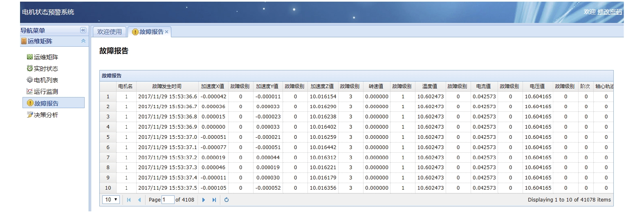Switch to the 欢迎使用 tab
The width and height of the screenshot is (644, 213).
click(110, 32)
